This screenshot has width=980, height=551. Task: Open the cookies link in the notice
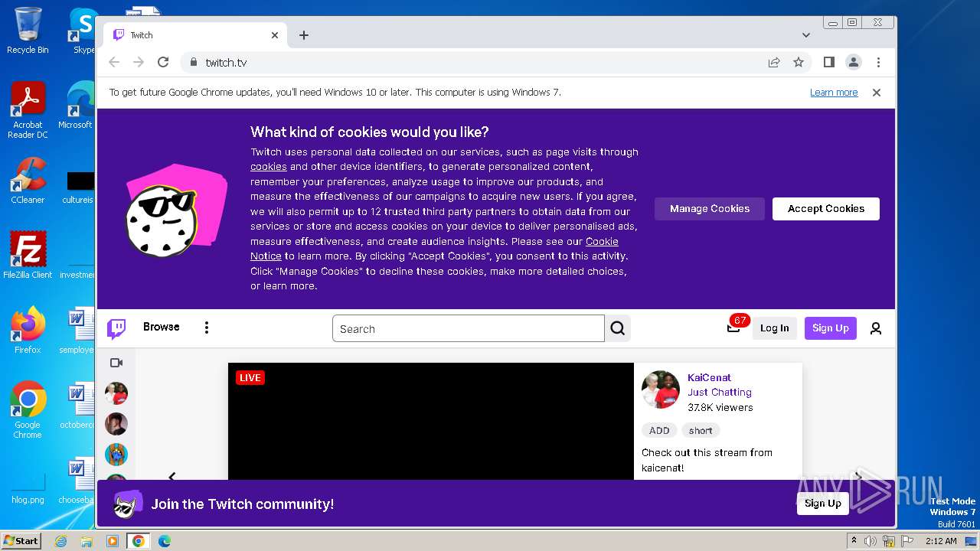tap(269, 167)
